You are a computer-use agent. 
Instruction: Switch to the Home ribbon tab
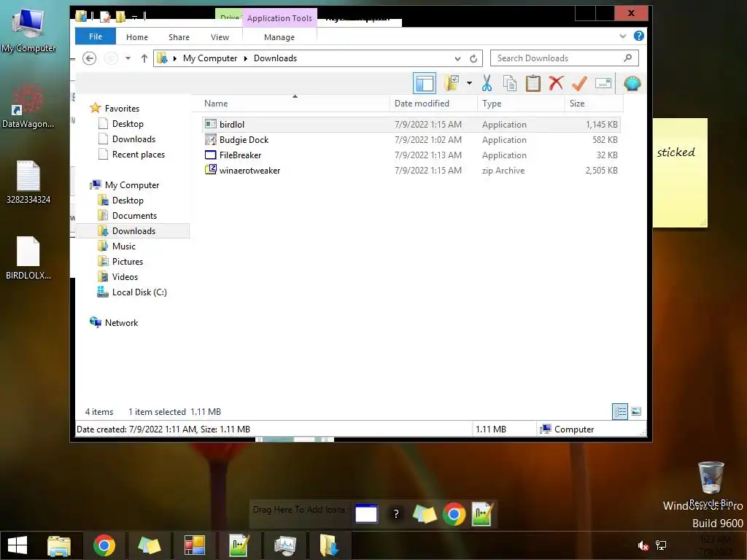[136, 37]
